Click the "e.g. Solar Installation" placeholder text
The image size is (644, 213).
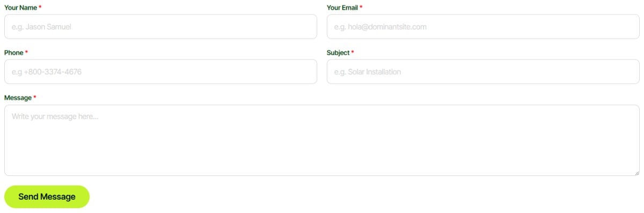pos(368,72)
